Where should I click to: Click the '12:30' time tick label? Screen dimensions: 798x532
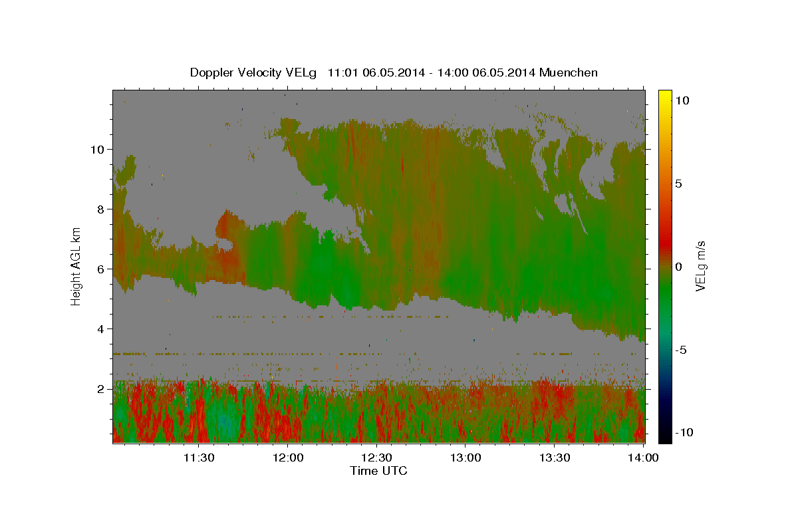tap(377, 458)
